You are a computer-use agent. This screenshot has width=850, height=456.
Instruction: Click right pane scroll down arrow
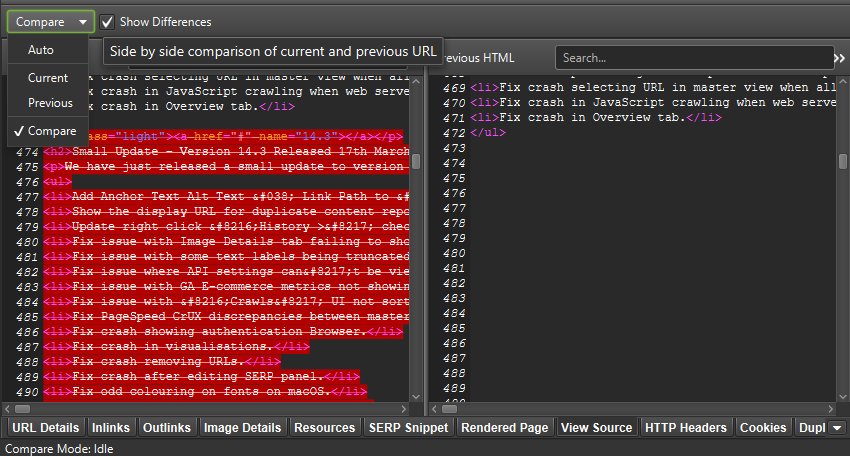(842, 397)
